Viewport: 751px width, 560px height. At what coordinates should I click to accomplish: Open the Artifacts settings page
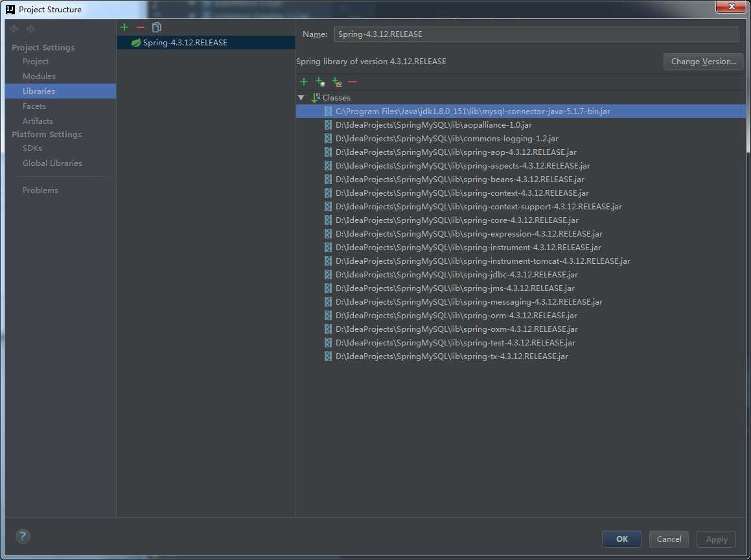(38, 121)
